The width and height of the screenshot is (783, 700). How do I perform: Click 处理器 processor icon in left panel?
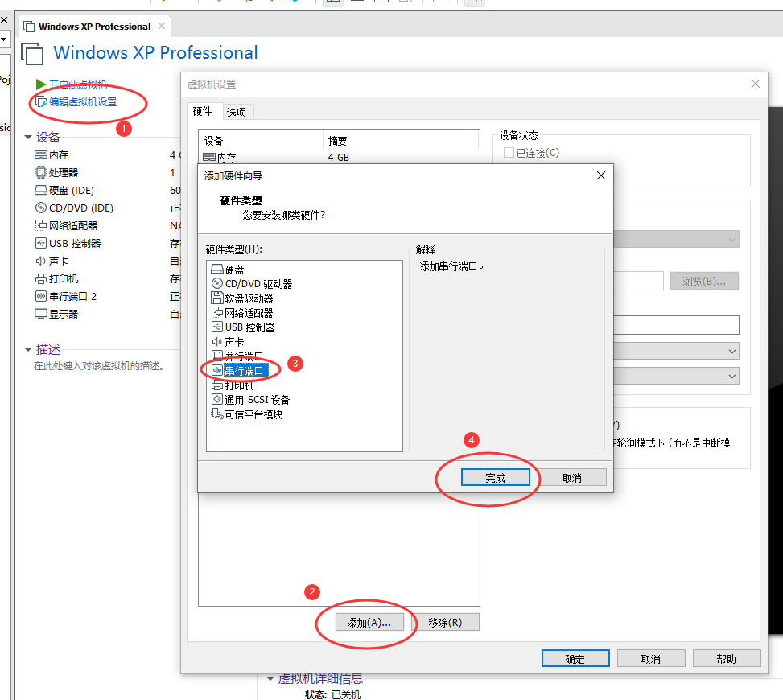click(x=40, y=172)
